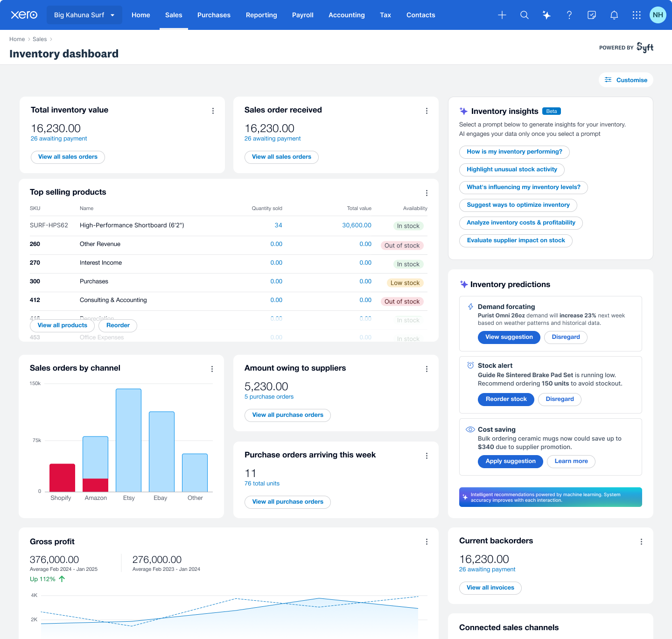This screenshot has width=672, height=639.
Task: Select prompt Suggest ways to optimize inventory
Action: 518,205
